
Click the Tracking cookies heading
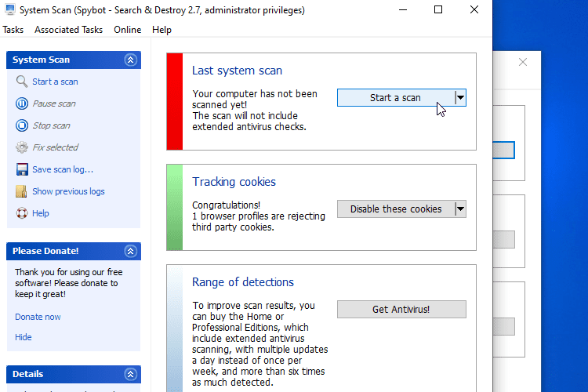(234, 182)
